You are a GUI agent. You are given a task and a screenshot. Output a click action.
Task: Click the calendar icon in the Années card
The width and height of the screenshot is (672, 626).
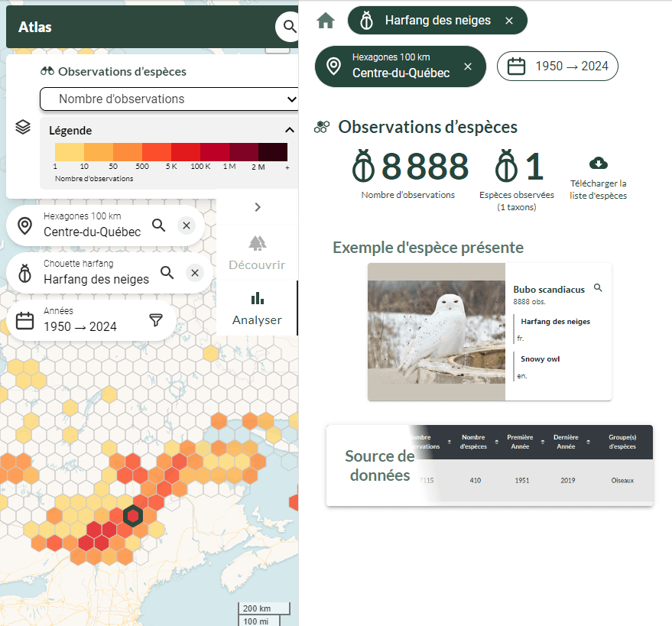[x=25, y=320]
